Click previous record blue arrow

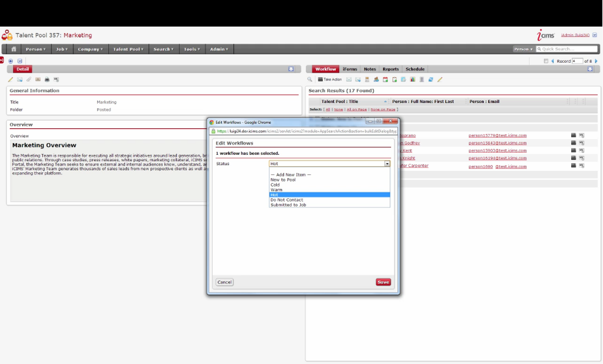pyautogui.click(x=552, y=61)
